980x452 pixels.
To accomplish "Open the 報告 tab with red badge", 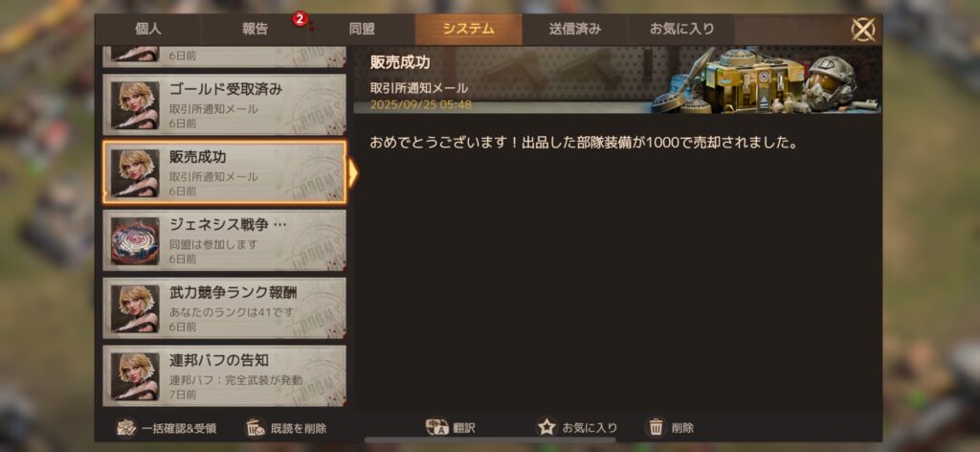I will [255, 30].
